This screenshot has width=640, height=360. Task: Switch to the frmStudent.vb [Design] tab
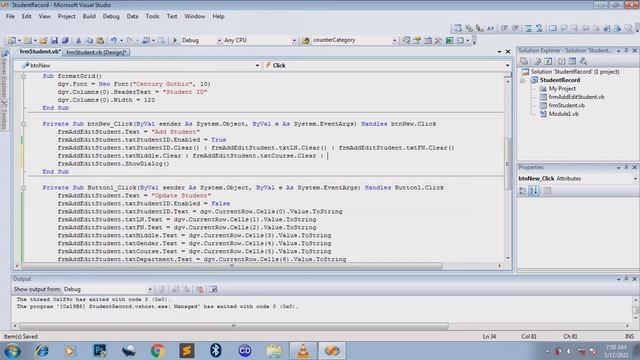pyautogui.click(x=96, y=52)
